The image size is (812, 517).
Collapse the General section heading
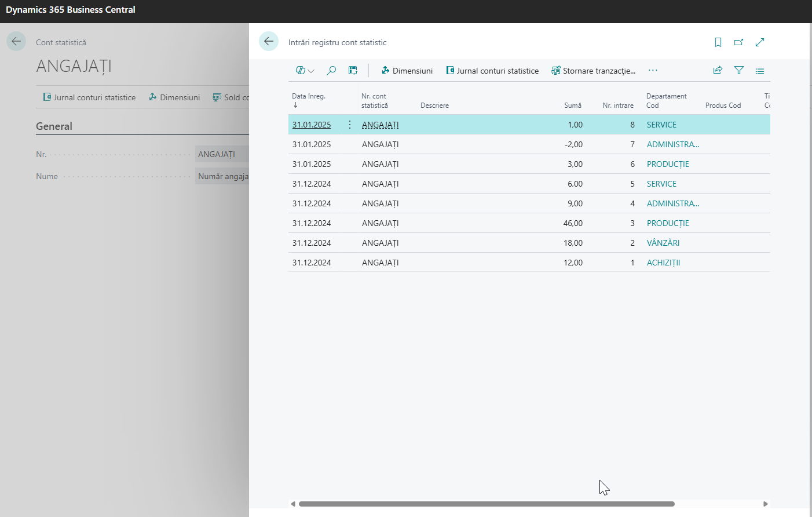point(54,126)
